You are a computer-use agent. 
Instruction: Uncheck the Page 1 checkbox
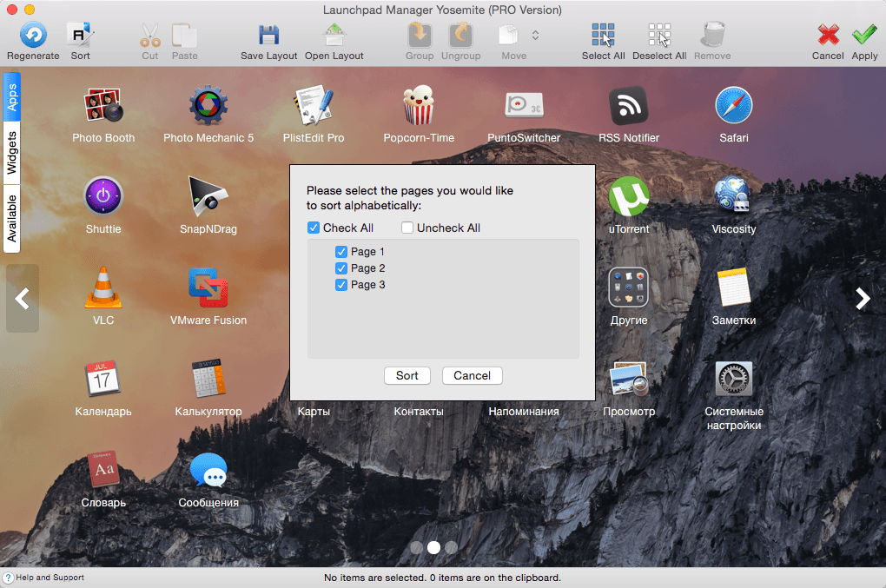coord(341,252)
